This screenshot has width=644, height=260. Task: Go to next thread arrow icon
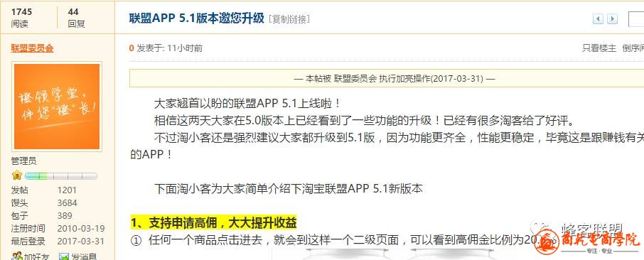[x=613, y=19]
